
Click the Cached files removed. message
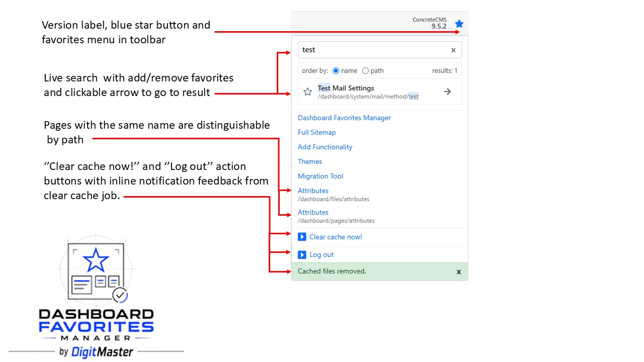[332, 271]
